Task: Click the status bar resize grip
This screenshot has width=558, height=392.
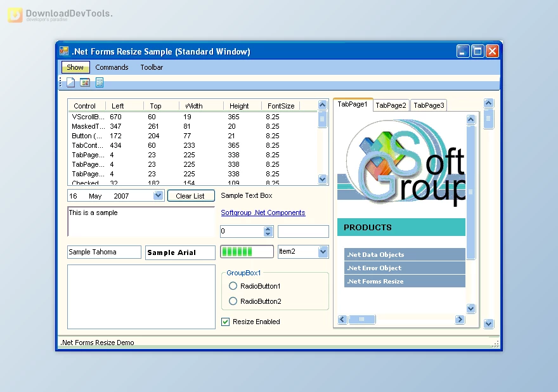Action: click(495, 344)
